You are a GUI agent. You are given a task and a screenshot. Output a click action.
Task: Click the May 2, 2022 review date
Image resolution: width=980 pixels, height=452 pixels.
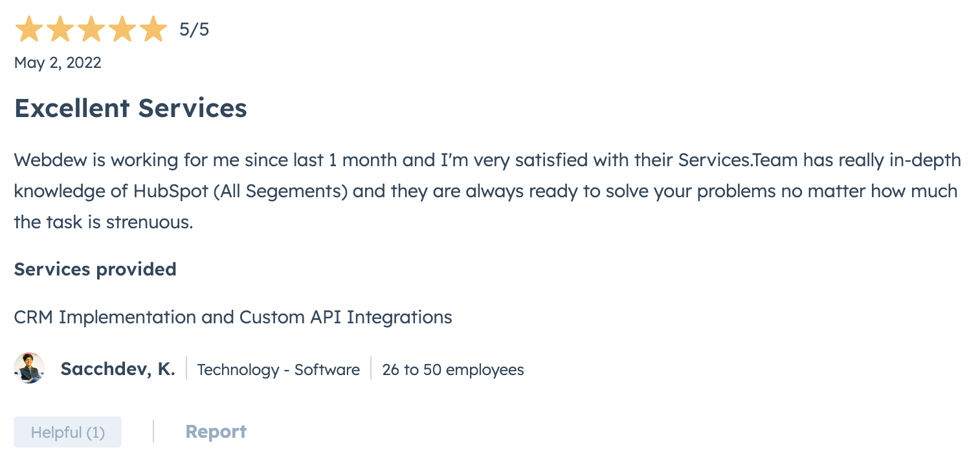tap(58, 63)
